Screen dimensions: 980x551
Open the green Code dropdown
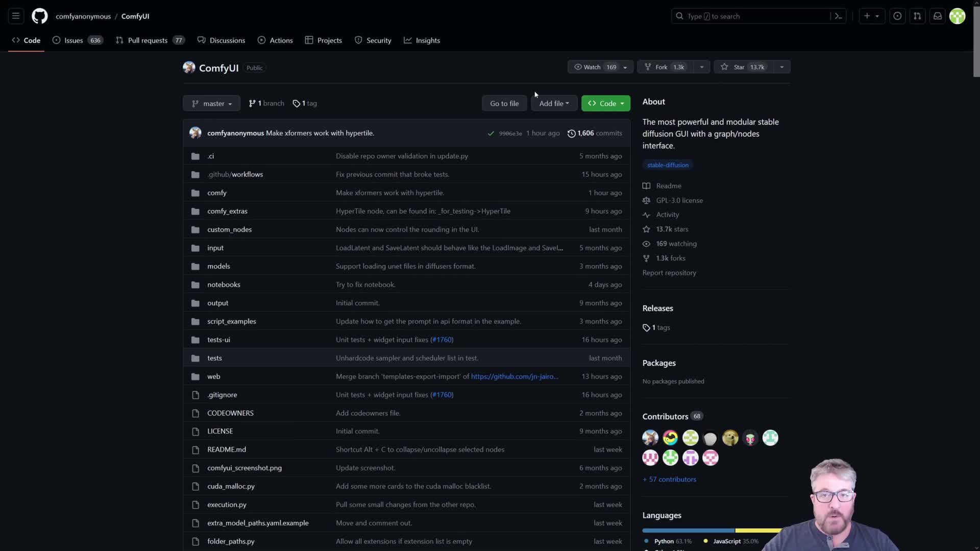(x=606, y=104)
